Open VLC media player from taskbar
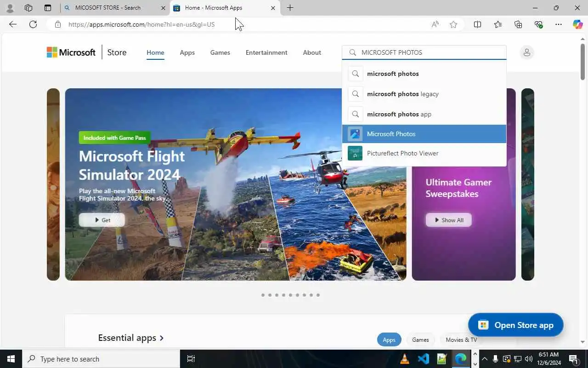The height and width of the screenshot is (368, 588). (x=405, y=359)
